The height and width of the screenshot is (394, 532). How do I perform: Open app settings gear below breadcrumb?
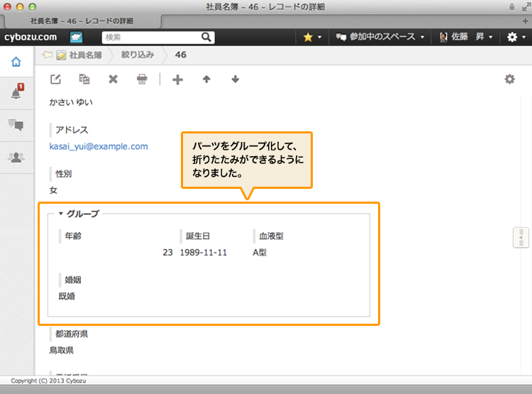pyautogui.click(x=509, y=80)
